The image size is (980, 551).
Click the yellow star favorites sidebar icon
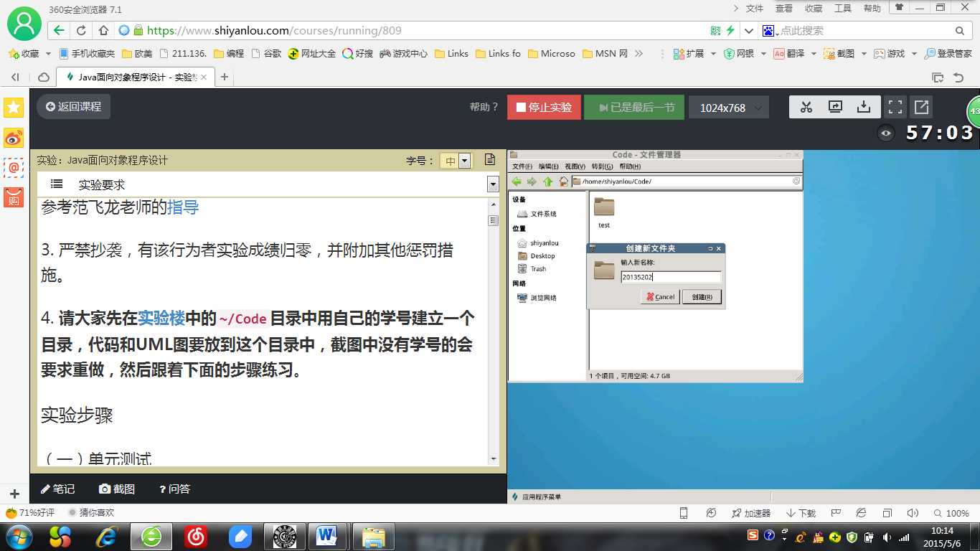14,108
